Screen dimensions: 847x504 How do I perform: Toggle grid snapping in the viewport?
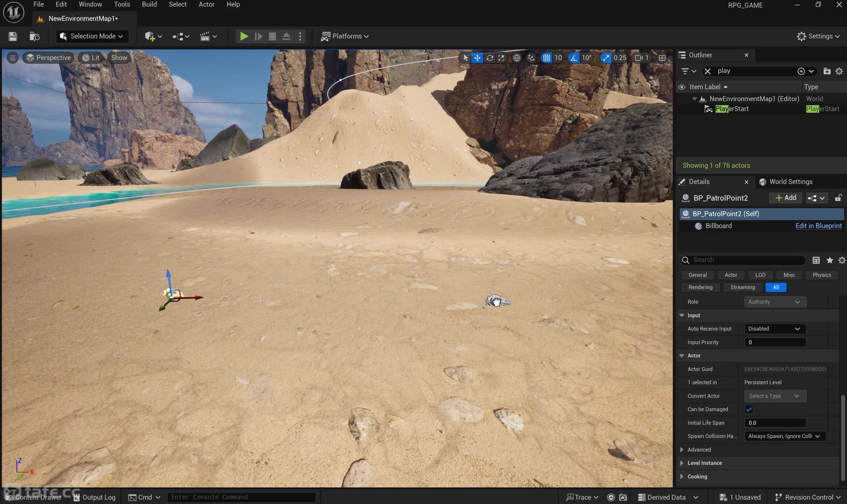tap(546, 58)
